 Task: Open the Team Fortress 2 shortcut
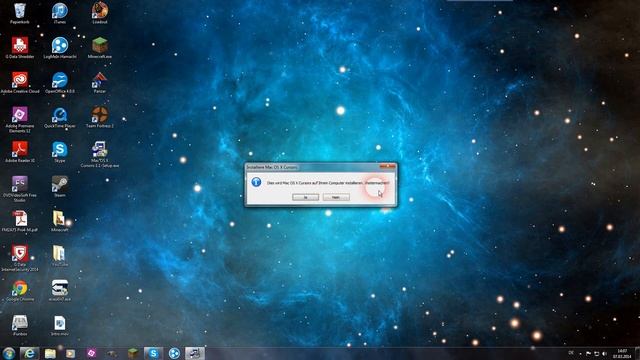100,117
